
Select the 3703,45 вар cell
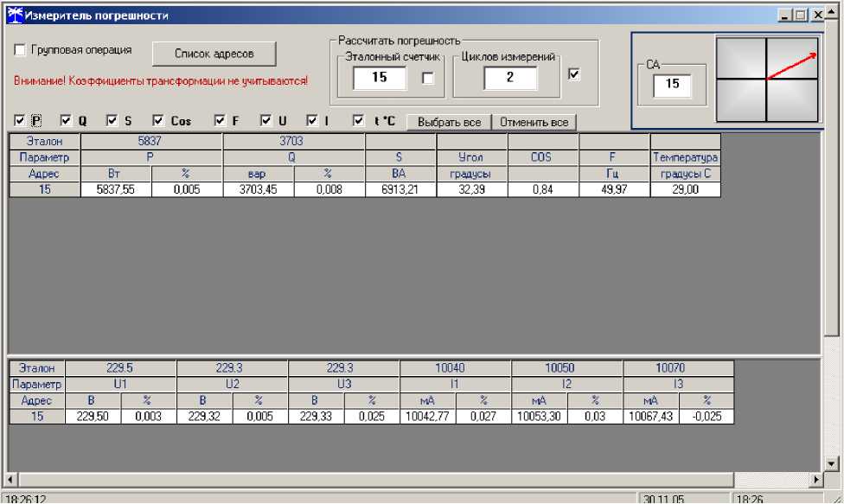[259, 189]
